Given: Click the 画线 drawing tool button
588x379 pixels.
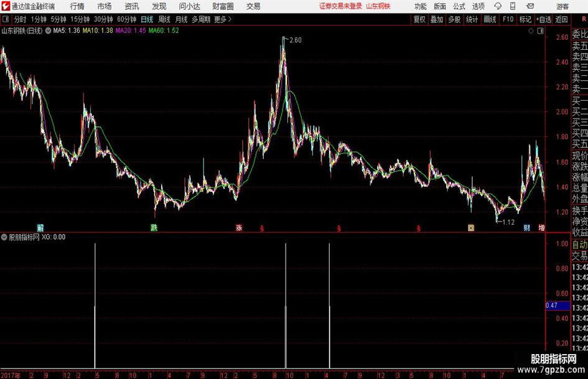Looking at the screenshot, I should pyautogui.click(x=490, y=19).
